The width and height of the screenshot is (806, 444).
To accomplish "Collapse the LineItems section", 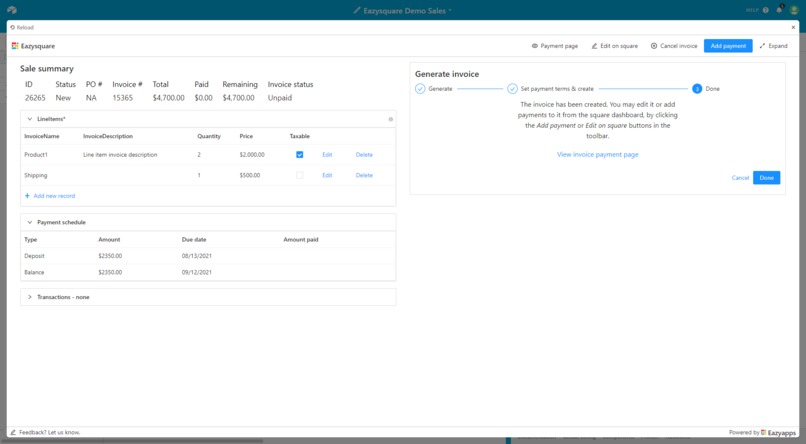I will pos(29,119).
